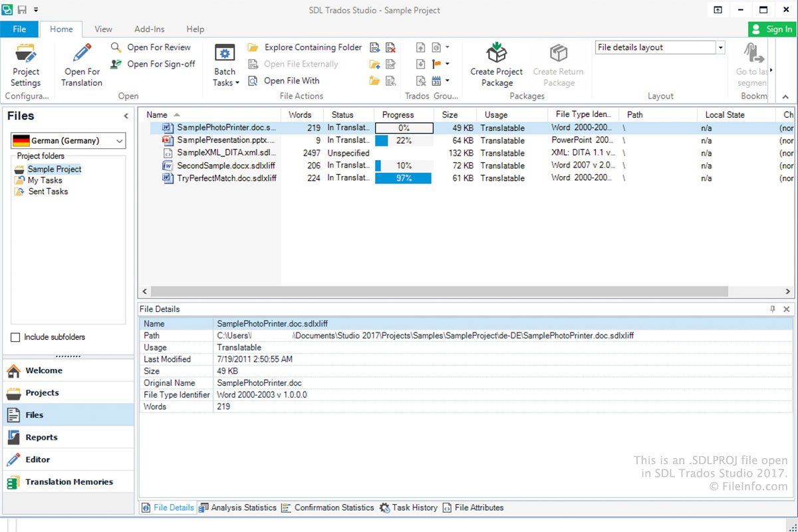Open the Reports view
Screen dimensions: 798x532
pyautogui.click(x=69, y=437)
